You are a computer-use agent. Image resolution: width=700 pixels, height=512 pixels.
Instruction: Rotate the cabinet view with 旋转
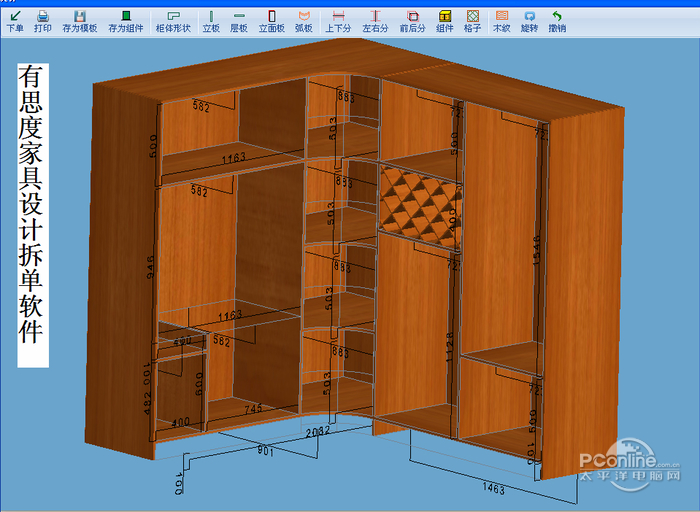pyautogui.click(x=529, y=21)
